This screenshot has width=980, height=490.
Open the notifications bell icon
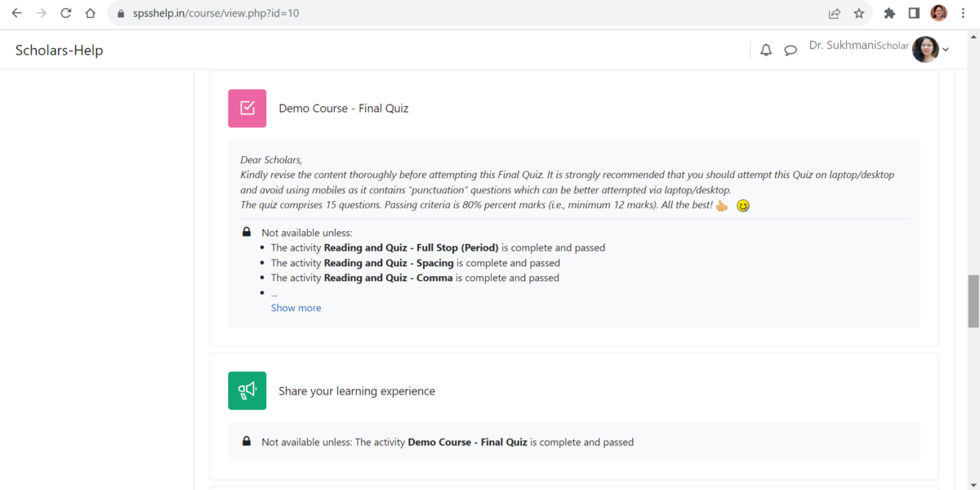coord(766,50)
